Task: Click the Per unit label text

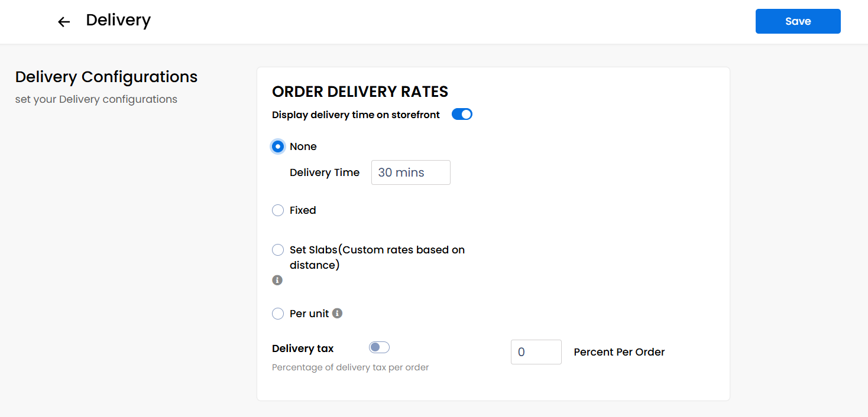Action: pos(309,314)
